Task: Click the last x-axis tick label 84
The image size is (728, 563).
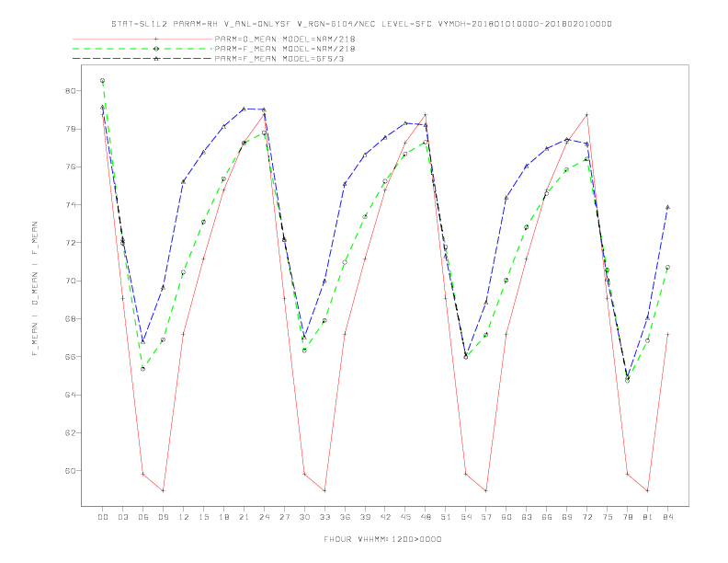Action: 667,517
